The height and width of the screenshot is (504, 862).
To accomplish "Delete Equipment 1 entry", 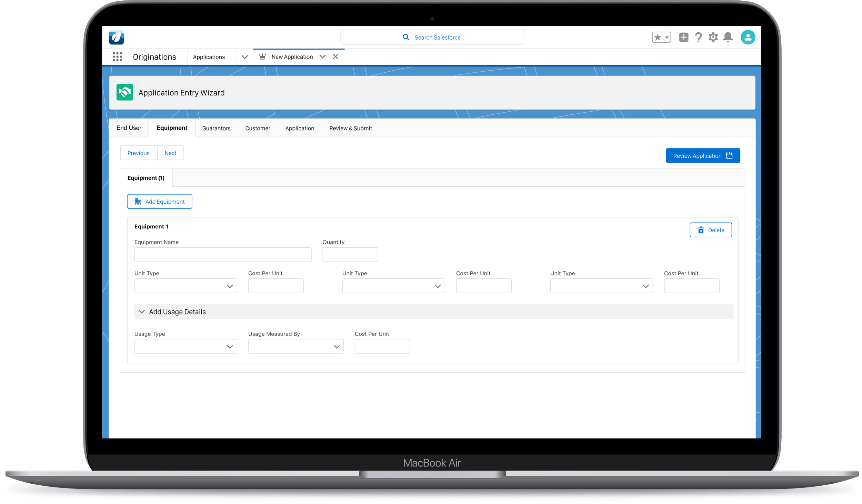I will [x=710, y=230].
